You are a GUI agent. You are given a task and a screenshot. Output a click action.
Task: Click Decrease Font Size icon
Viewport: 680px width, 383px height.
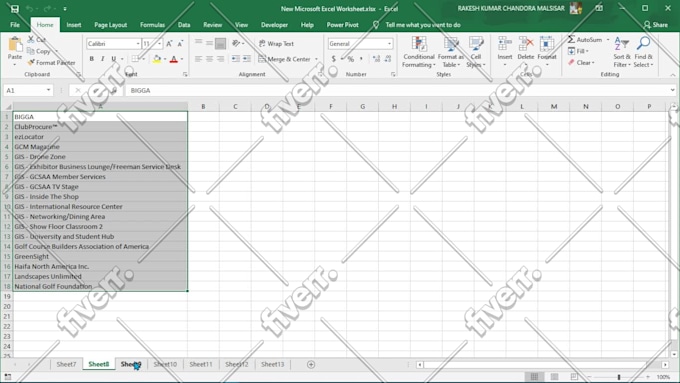pyautogui.click(x=180, y=43)
